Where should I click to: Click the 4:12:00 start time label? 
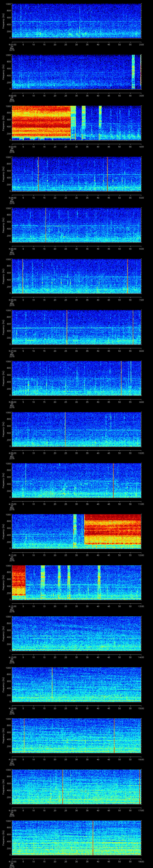pos(12,606)
